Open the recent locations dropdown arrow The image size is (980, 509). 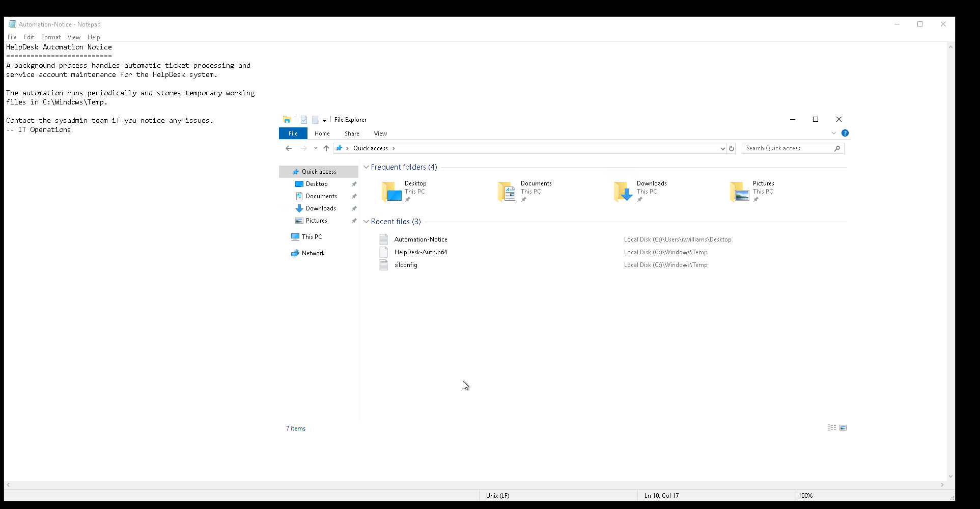(316, 148)
